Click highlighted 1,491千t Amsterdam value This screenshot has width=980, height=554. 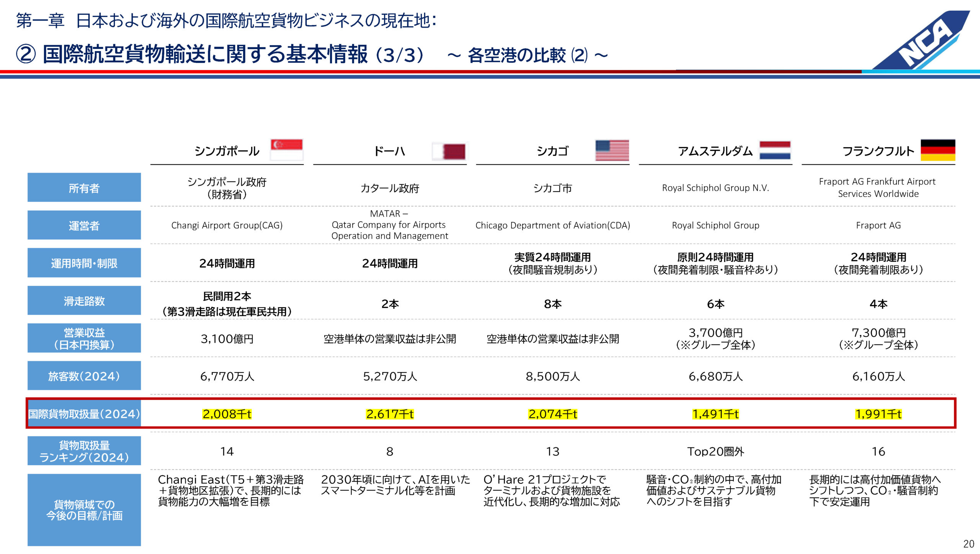(715, 414)
